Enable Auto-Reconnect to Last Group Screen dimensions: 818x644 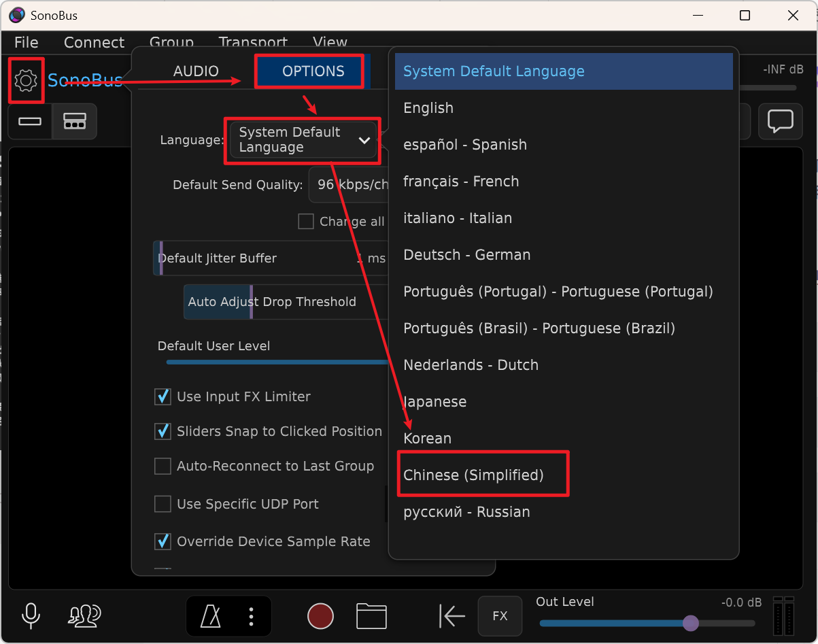click(x=163, y=466)
